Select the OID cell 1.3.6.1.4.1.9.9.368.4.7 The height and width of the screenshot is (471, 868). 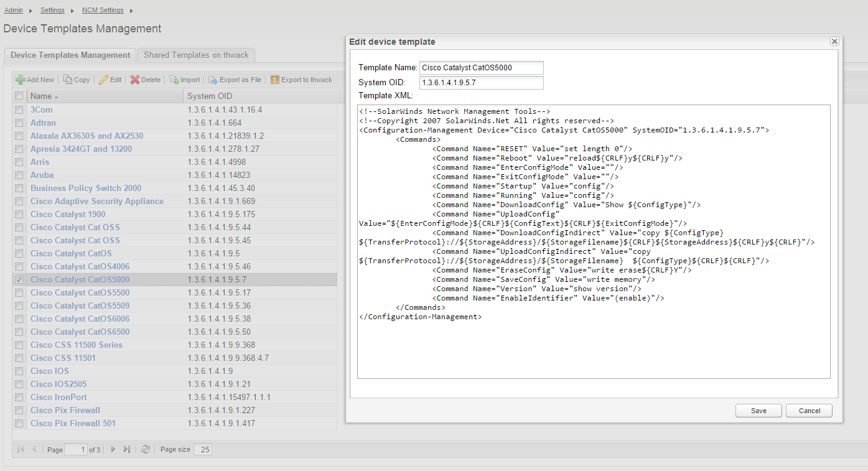click(x=228, y=358)
